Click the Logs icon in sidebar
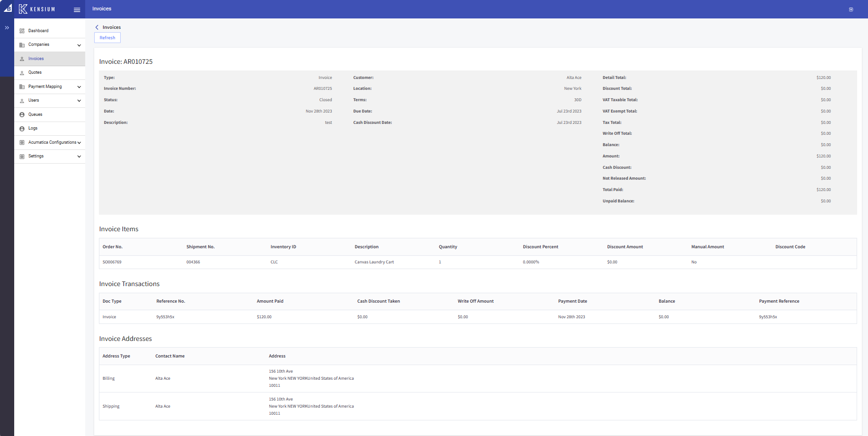This screenshot has width=868, height=436. 22,128
